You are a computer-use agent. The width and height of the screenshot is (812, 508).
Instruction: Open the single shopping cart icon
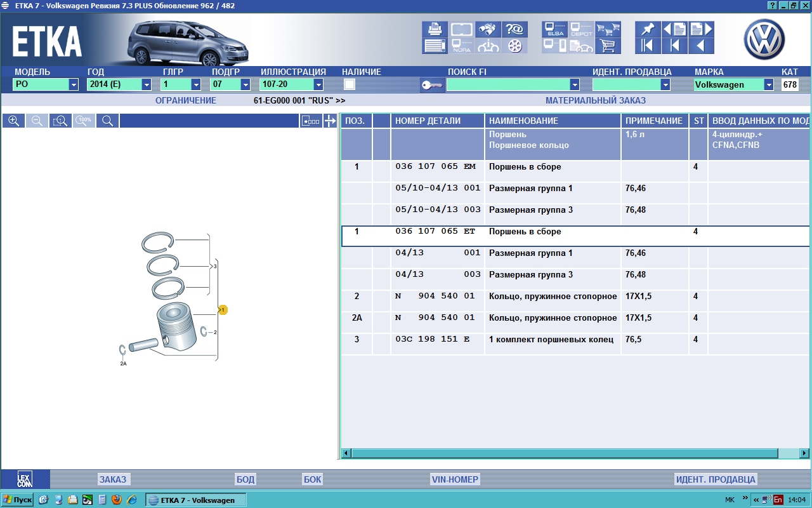click(x=608, y=46)
